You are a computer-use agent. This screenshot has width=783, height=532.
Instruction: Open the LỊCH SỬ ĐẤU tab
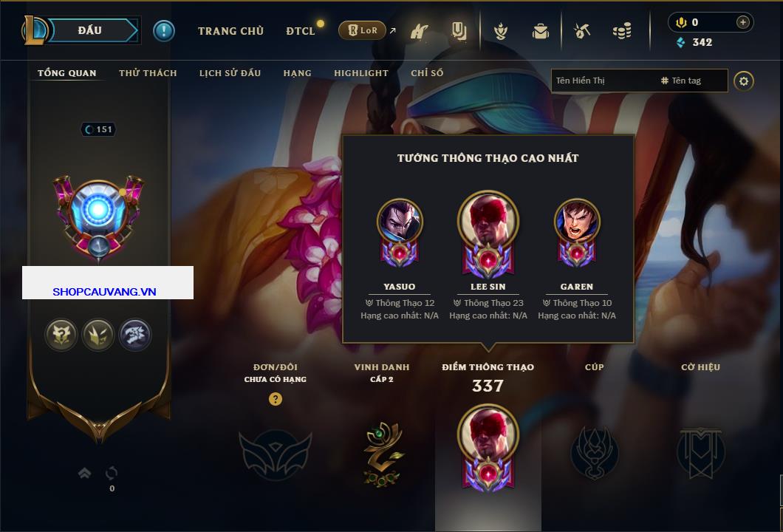pos(230,73)
